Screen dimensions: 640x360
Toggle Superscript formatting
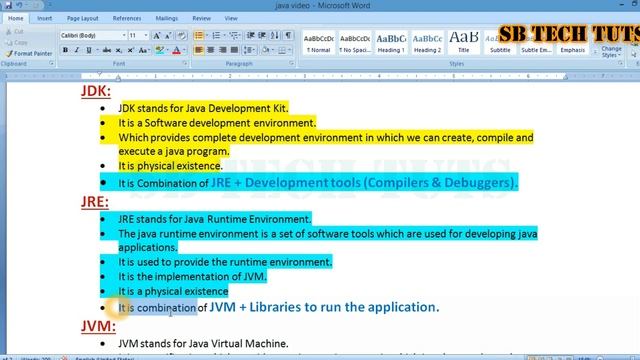click(130, 50)
